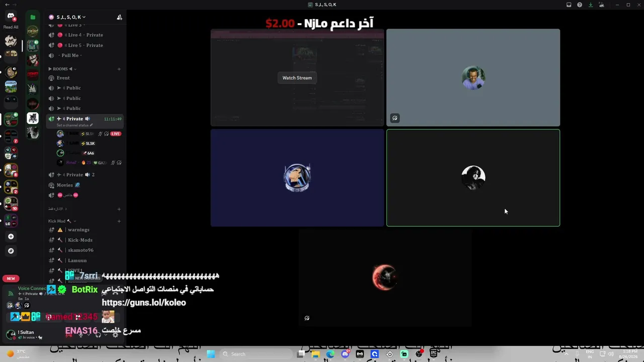Open the warnings text channel
This screenshot has height=362, width=644.
click(x=85, y=230)
